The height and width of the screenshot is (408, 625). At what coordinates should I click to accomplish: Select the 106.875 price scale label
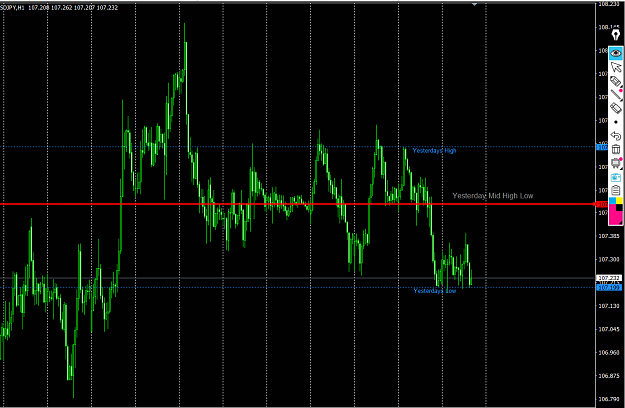tap(609, 376)
